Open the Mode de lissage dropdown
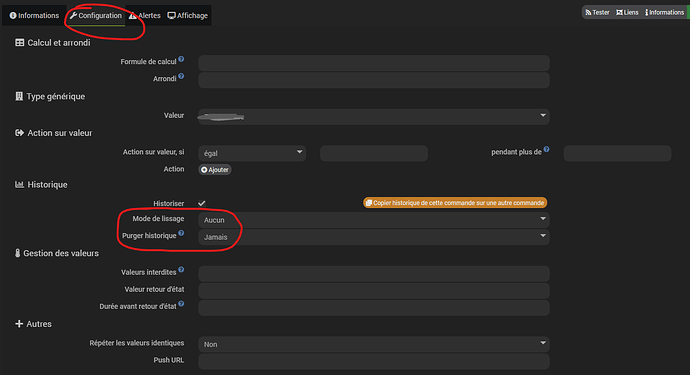The image size is (690, 375). 374,220
